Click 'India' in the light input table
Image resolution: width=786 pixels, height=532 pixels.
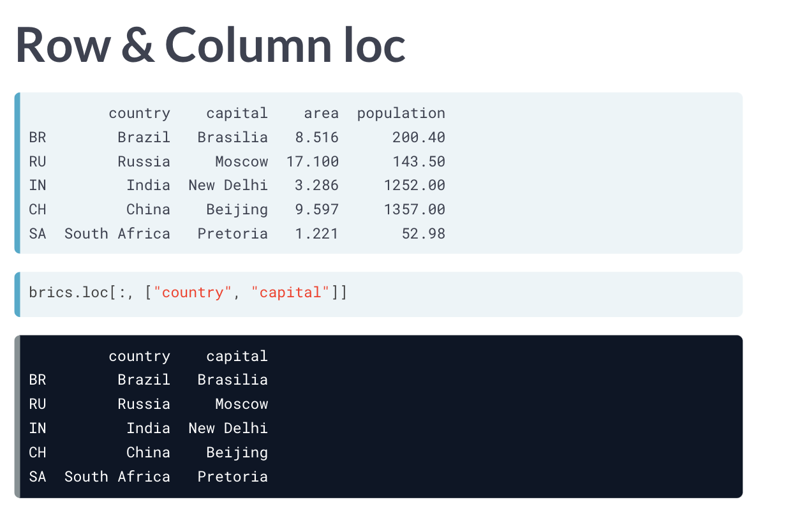(x=149, y=186)
